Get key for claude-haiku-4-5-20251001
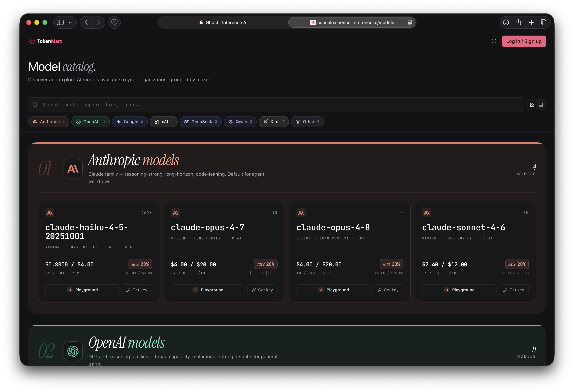Image resolution: width=574 pixels, height=392 pixels. coord(137,290)
